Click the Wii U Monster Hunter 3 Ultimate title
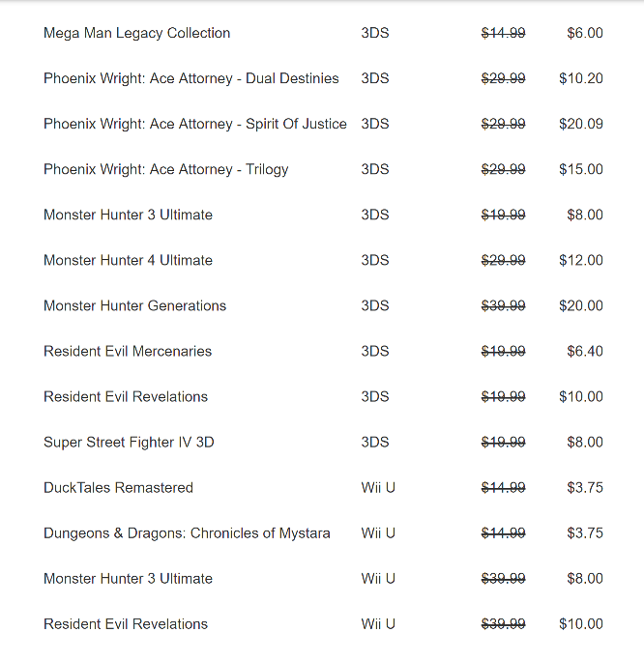644x661 pixels. click(128, 578)
